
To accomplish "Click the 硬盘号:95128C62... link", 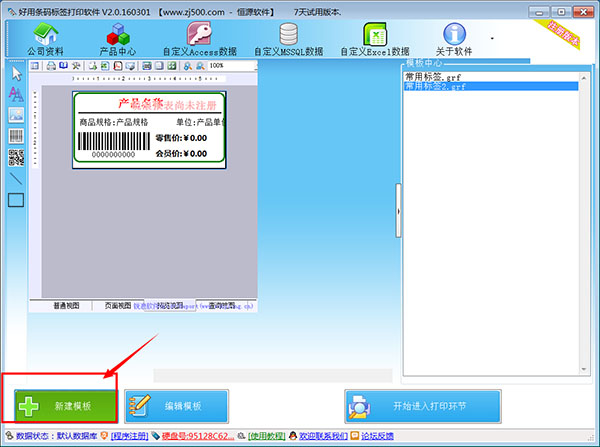I will coord(197,436).
